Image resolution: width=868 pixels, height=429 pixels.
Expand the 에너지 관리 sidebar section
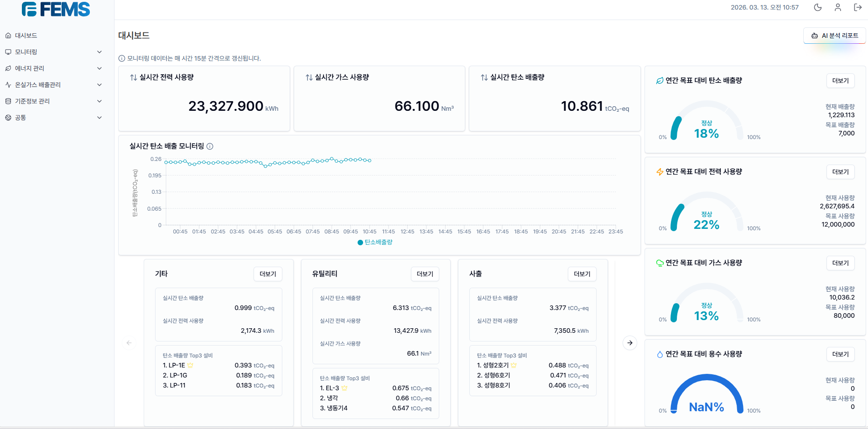(x=55, y=68)
